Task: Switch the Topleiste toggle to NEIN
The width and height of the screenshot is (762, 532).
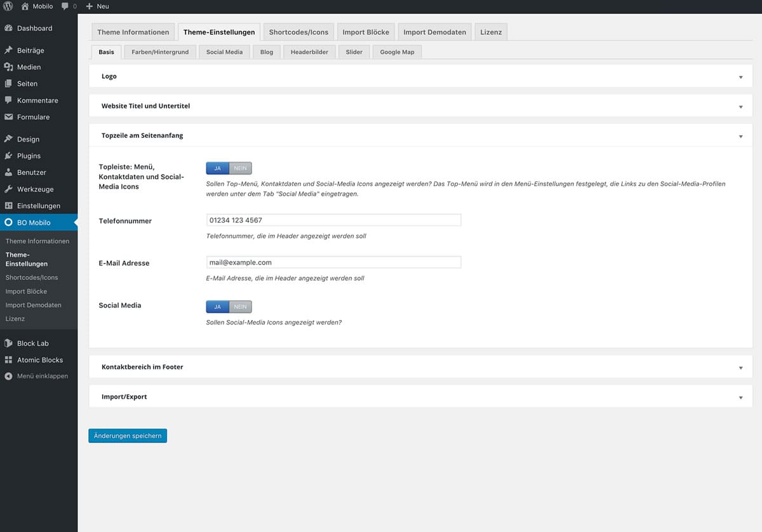Action: tap(240, 168)
